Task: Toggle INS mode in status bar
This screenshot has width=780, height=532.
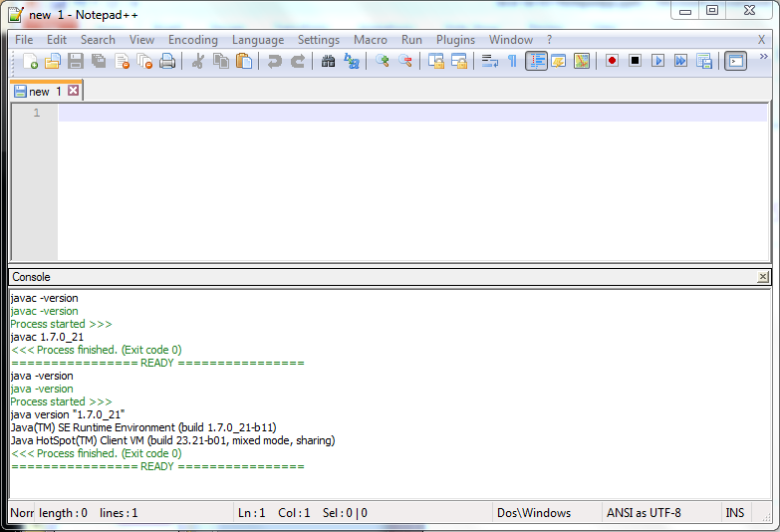Action: [x=736, y=513]
